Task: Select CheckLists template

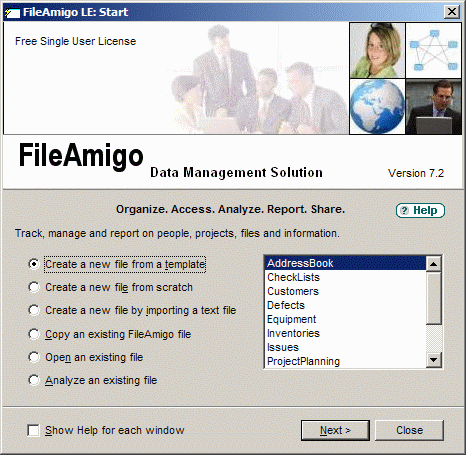Action: [x=346, y=277]
